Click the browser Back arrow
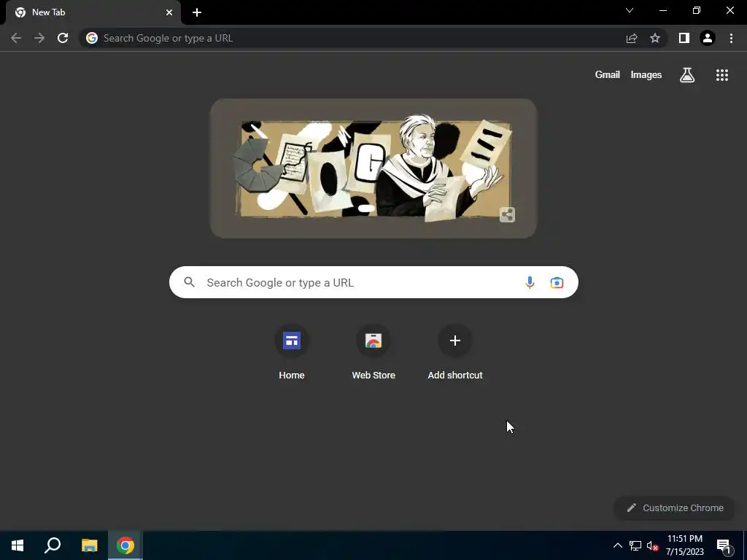This screenshot has width=747, height=560. tap(16, 38)
